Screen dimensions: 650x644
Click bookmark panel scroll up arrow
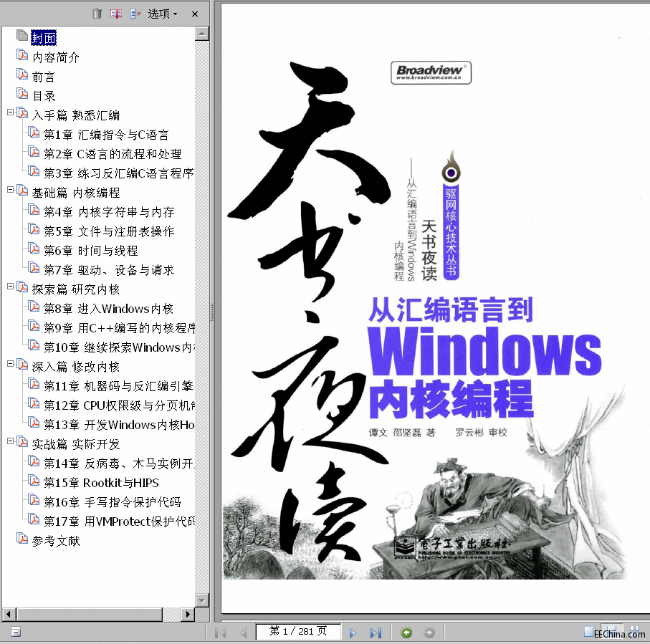click(x=202, y=34)
